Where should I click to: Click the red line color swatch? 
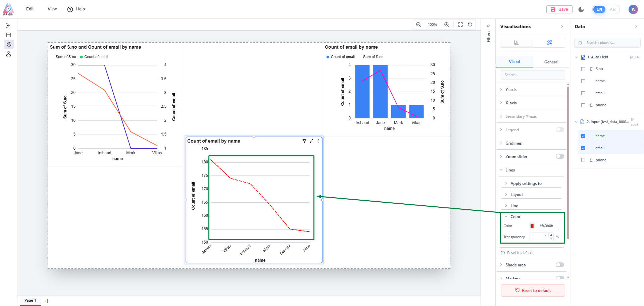[532, 226]
